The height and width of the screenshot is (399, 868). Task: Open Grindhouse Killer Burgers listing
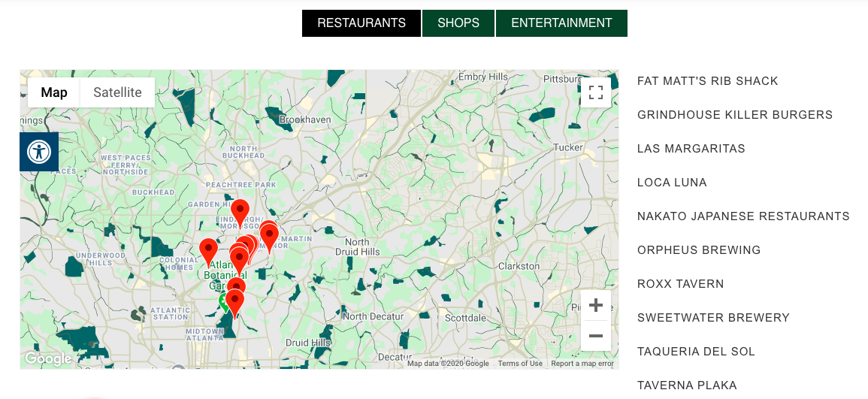[734, 115]
